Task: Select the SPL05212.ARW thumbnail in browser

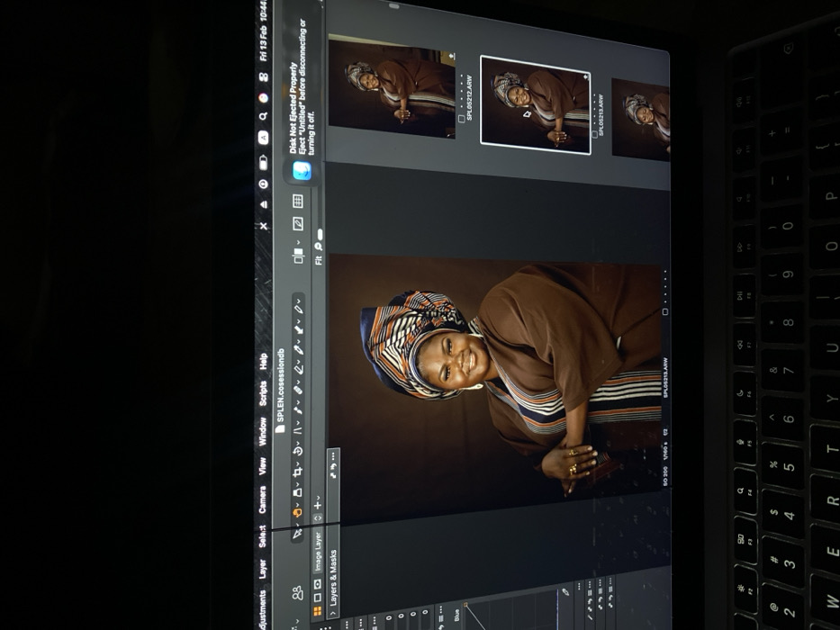Action: click(x=391, y=87)
